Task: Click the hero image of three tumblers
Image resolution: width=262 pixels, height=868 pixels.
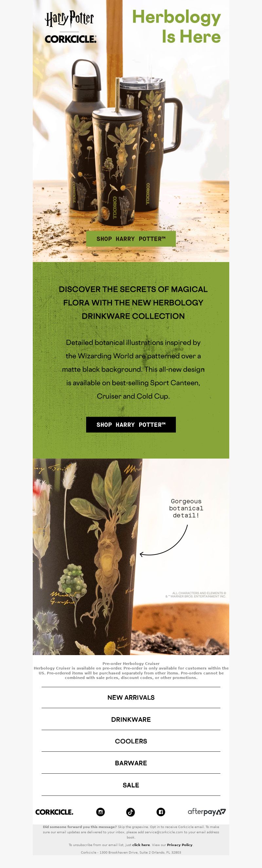Action: [x=131, y=135]
